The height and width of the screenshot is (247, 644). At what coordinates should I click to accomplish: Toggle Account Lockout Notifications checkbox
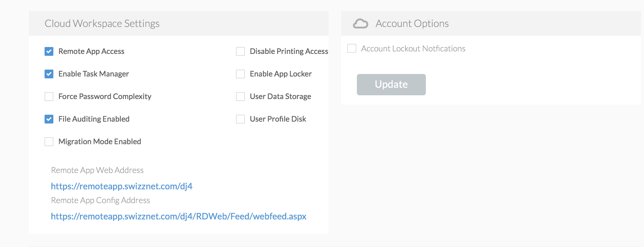pos(352,48)
